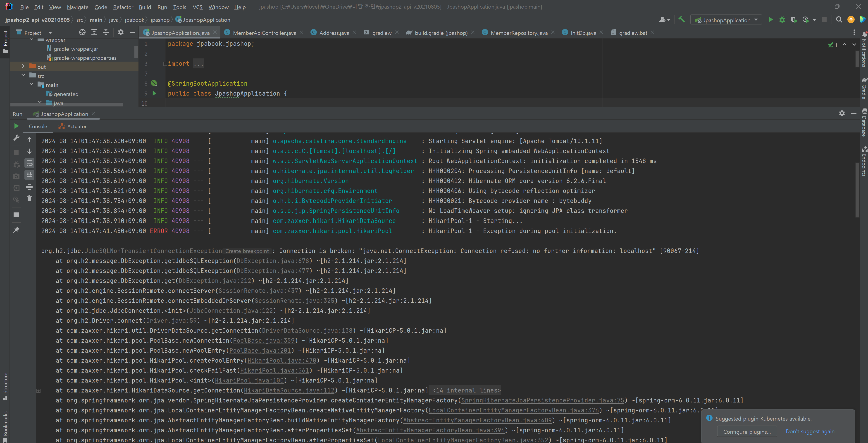Open DbException.java:678 stack trace link

coord(273,261)
